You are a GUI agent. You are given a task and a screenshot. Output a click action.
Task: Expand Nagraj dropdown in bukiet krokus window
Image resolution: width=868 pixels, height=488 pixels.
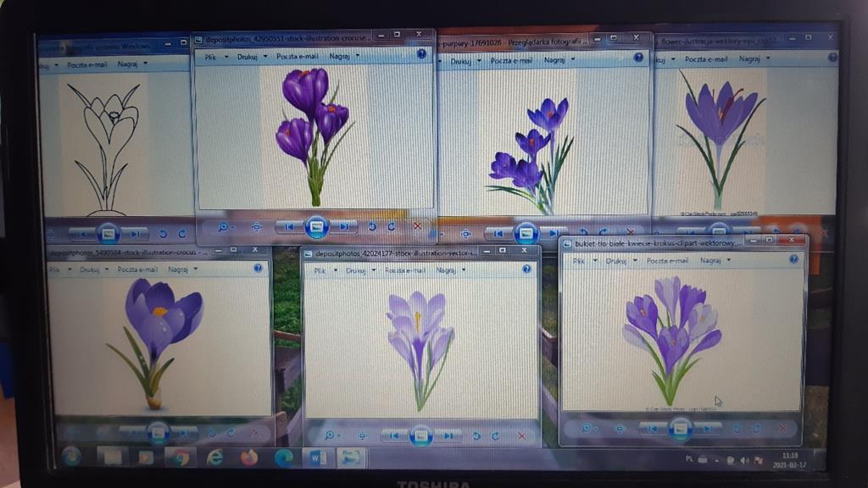coord(727,261)
